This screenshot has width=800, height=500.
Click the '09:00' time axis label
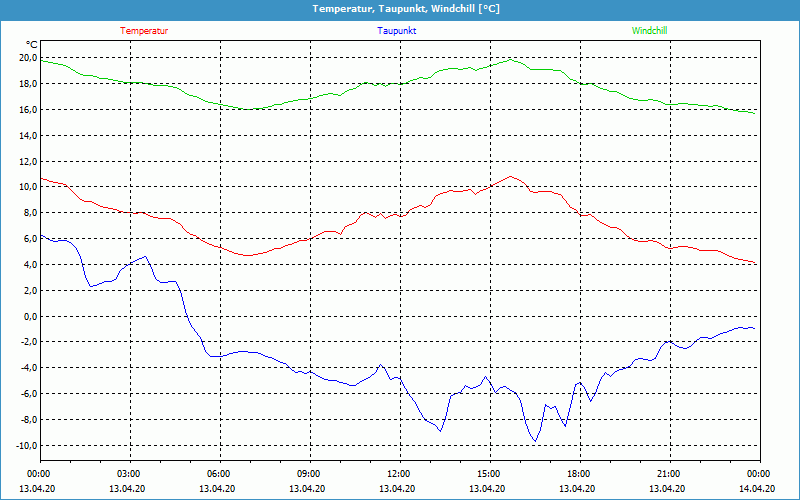[x=310, y=474]
